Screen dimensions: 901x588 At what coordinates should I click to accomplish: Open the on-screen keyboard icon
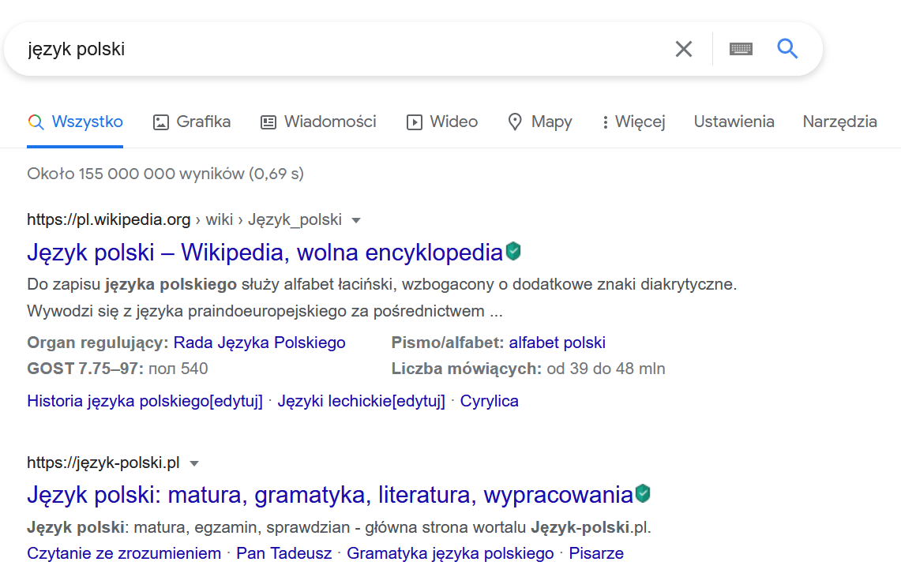click(x=740, y=48)
